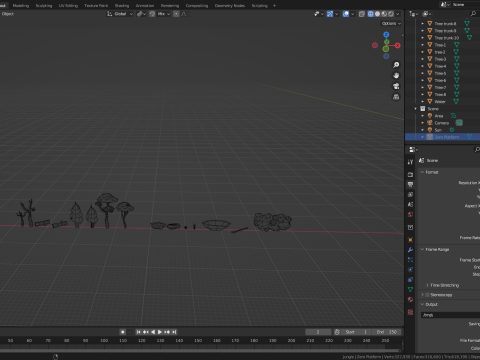Image resolution: width=480 pixels, height=360 pixels.
Task: Select wireframe viewport shading
Action: (371, 14)
